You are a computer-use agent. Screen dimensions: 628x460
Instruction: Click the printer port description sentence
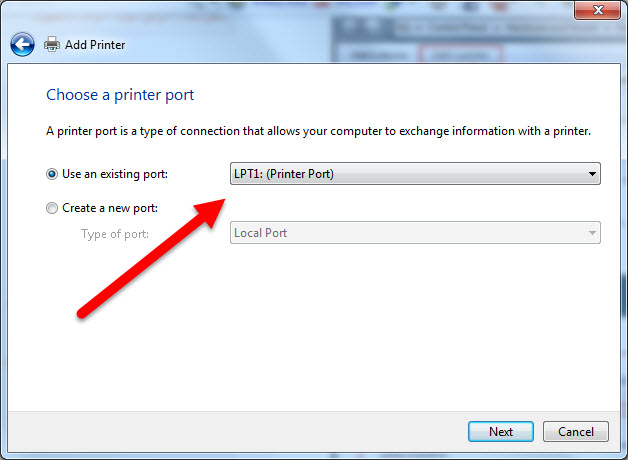(x=318, y=131)
